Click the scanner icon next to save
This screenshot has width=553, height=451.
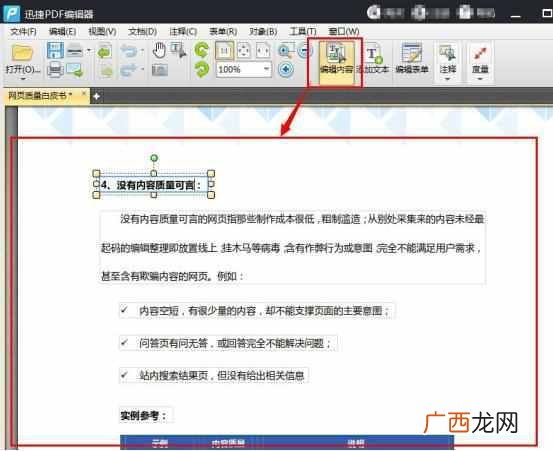pyautogui.click(x=75, y=51)
